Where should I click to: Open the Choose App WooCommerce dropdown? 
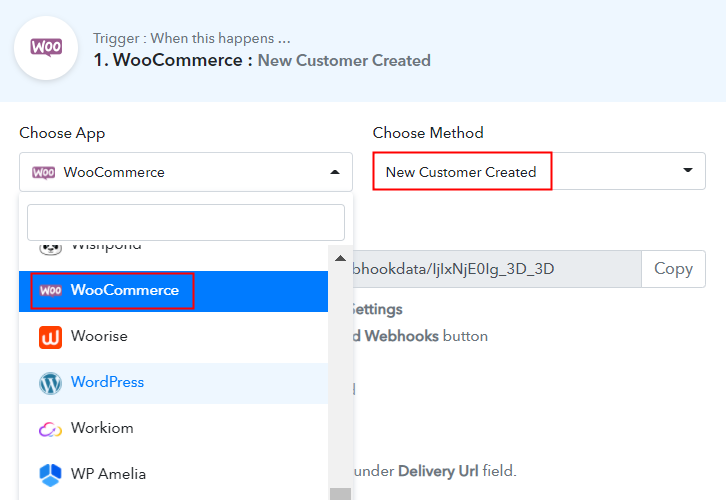tap(186, 172)
